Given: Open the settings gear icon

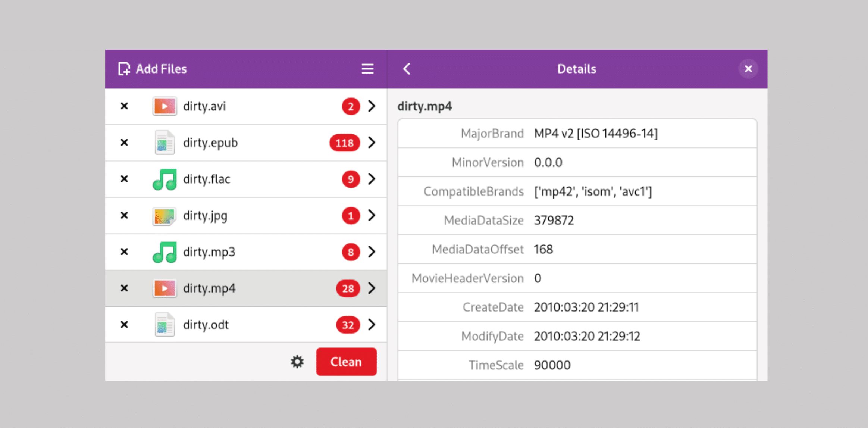Looking at the screenshot, I should [x=297, y=362].
